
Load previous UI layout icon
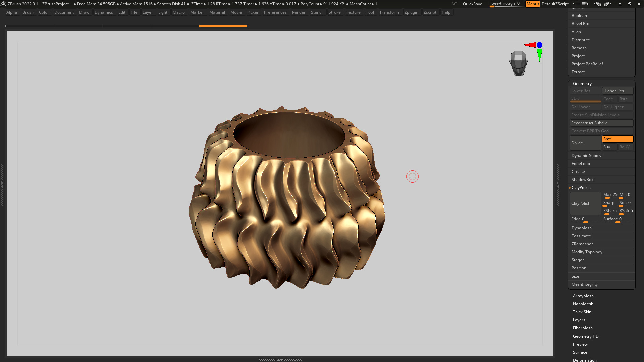[x=598, y=4]
